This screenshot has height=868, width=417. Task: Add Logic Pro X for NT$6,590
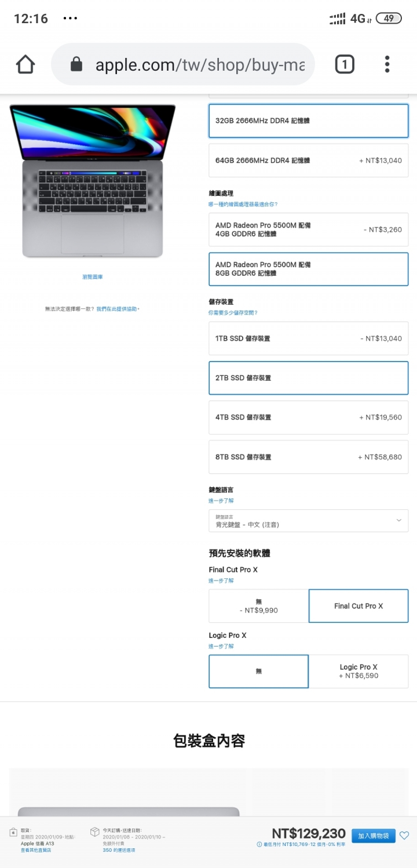tap(359, 672)
